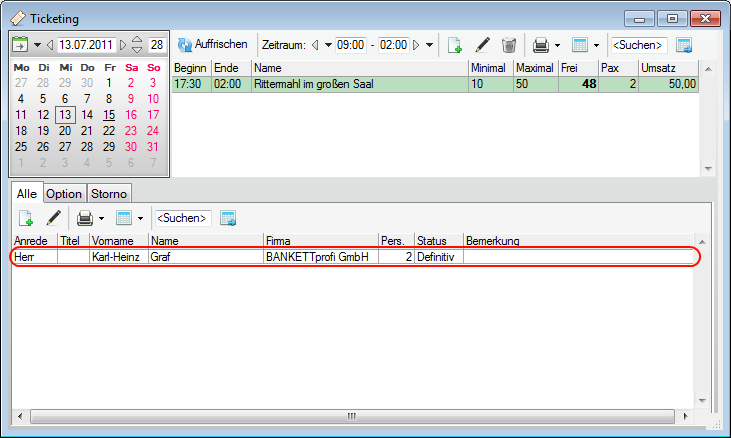Image resolution: width=731 pixels, height=438 pixels.
Task: Click lower export table icon
Action: click(228, 218)
